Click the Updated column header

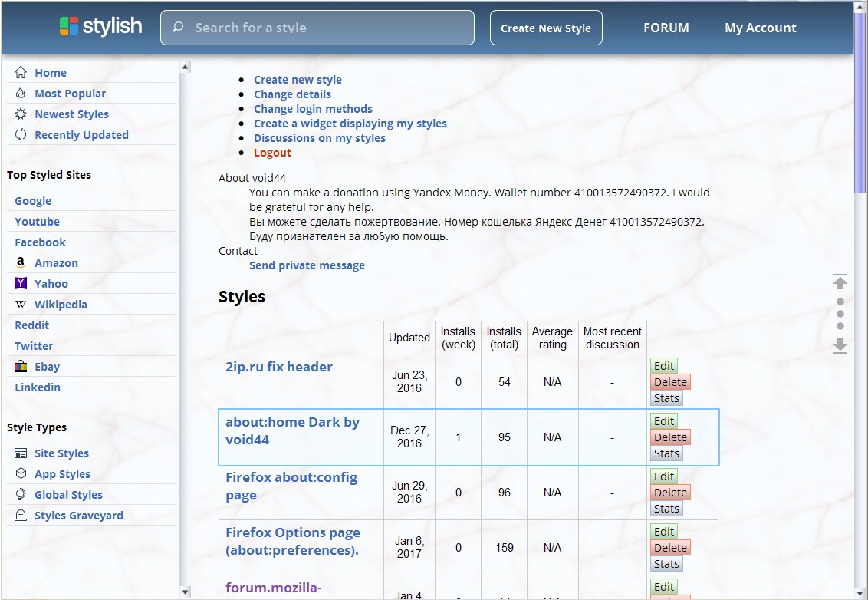pos(409,338)
